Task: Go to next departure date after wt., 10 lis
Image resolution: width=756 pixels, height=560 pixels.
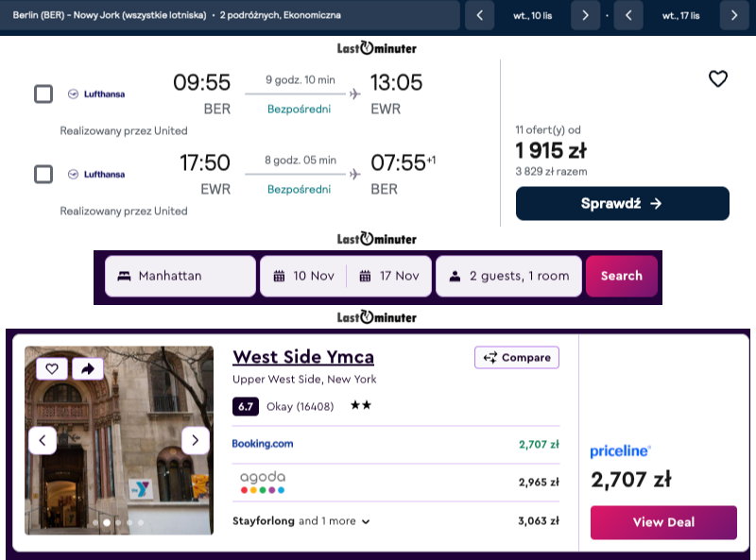Action: 585,15
